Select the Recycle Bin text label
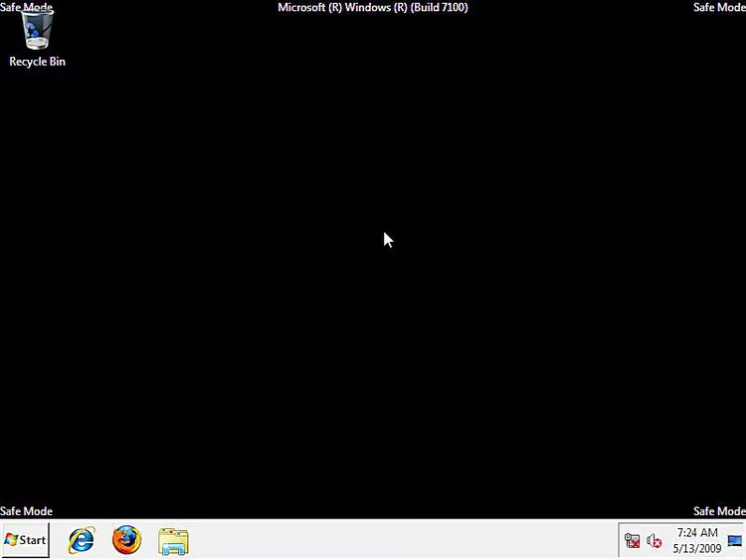 (37, 62)
